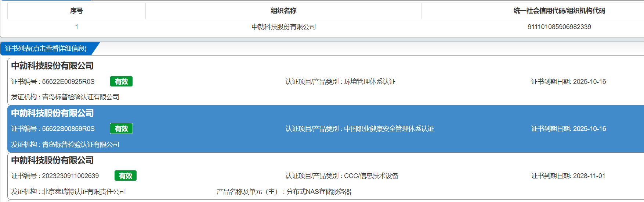Image resolution: width=644 pixels, height=202 pixels.
Task: Open highlighted card title for 职业健康安全 certificate
Action: pos(53,113)
